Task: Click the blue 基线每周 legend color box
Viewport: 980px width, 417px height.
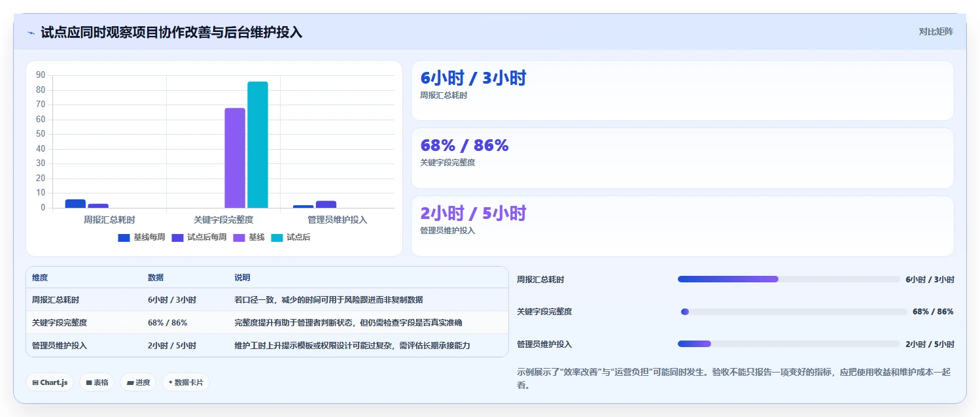Action: coord(124,237)
